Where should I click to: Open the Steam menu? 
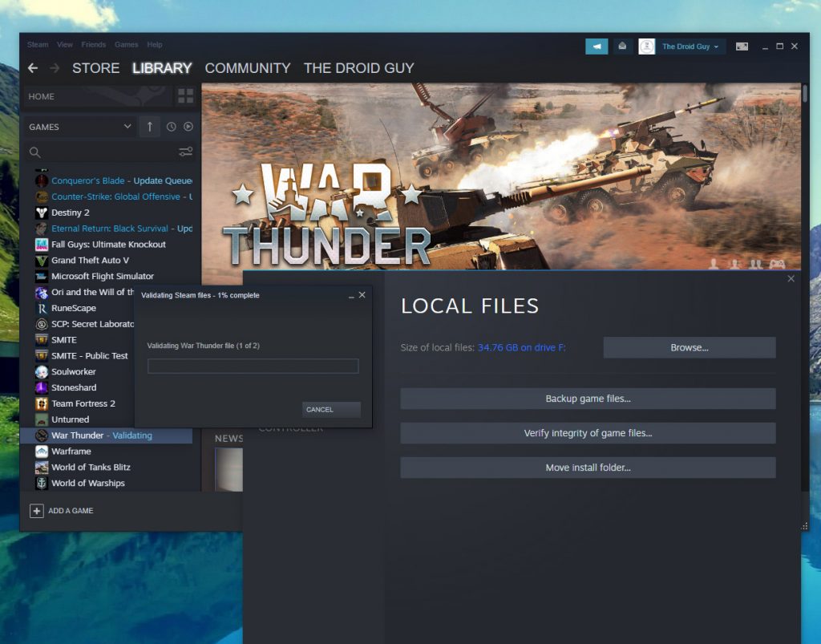pyautogui.click(x=38, y=44)
